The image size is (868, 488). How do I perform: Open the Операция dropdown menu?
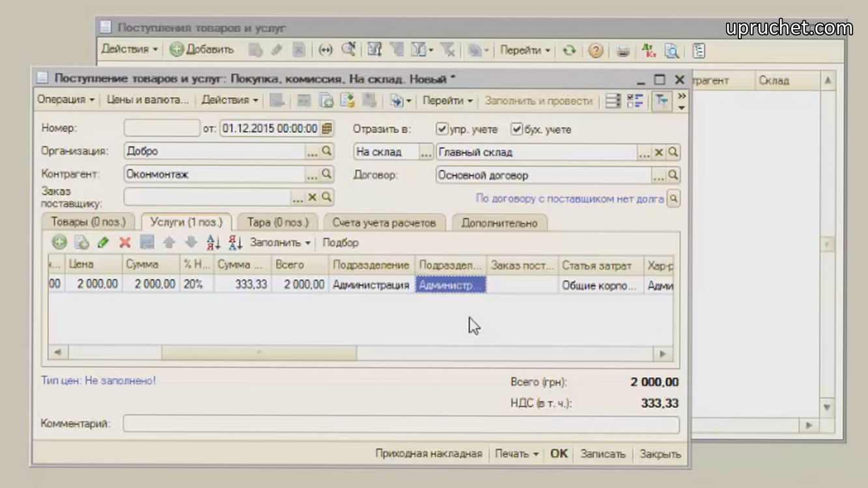(x=66, y=100)
